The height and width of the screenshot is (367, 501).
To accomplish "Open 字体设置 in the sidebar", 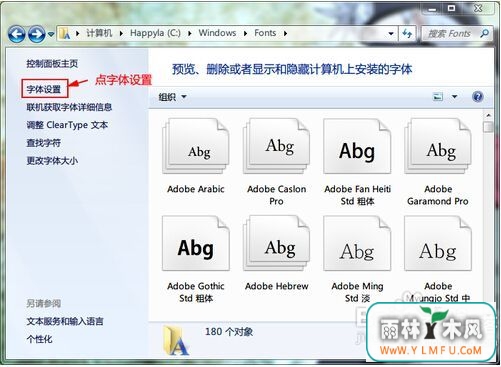I will 44,89.
